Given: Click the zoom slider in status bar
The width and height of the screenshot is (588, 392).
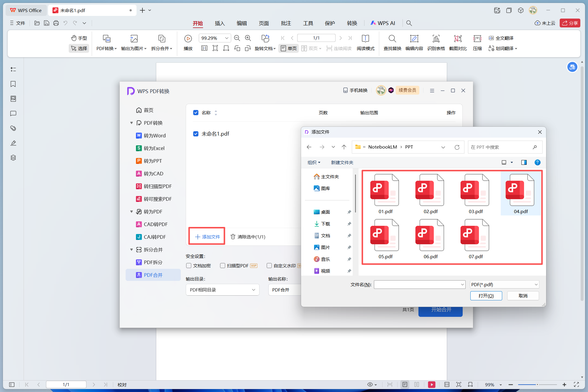Looking at the screenshot, I should click(537, 385).
